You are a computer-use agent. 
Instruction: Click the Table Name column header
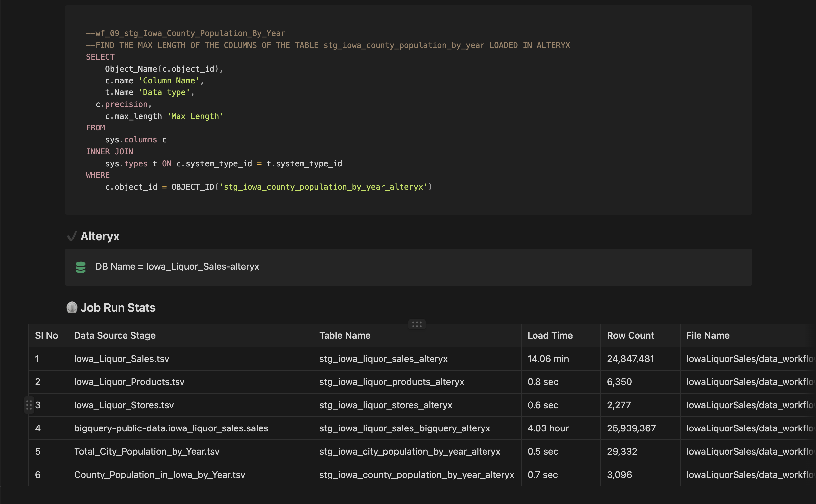(x=417, y=335)
